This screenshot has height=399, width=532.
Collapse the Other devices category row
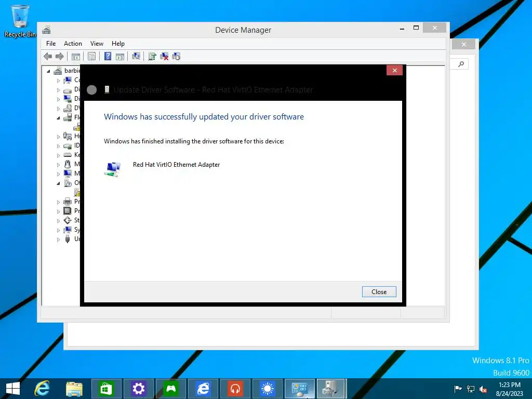58,183
